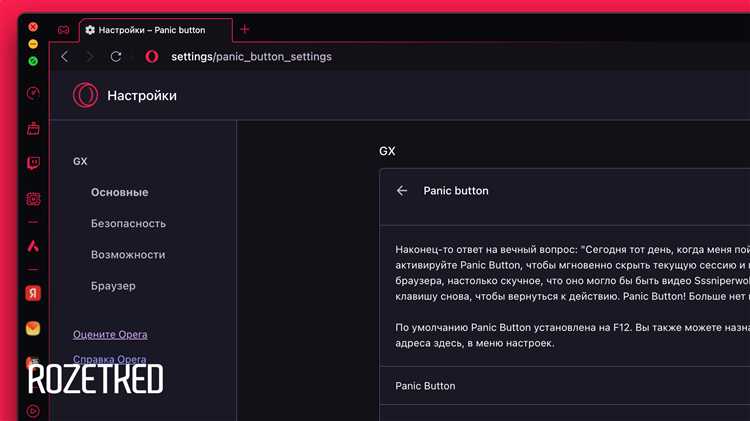Screen dimensions: 750x421
Task: Open the Безопасность settings section
Action: (128, 223)
